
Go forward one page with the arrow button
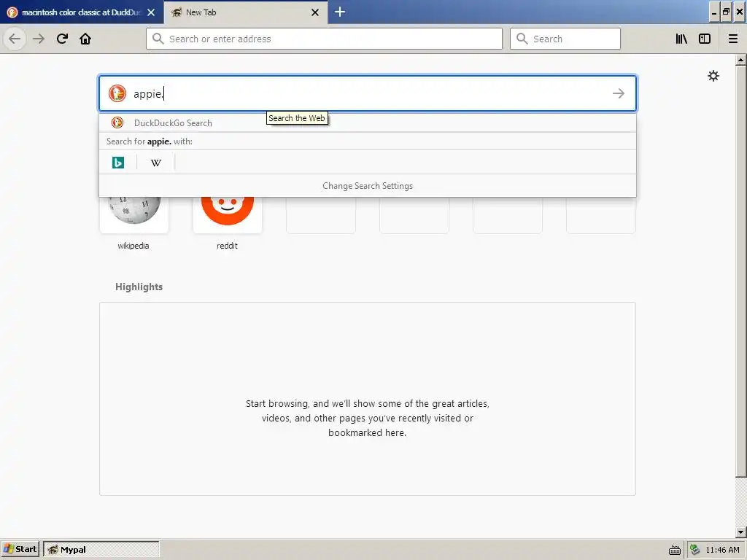pos(39,39)
